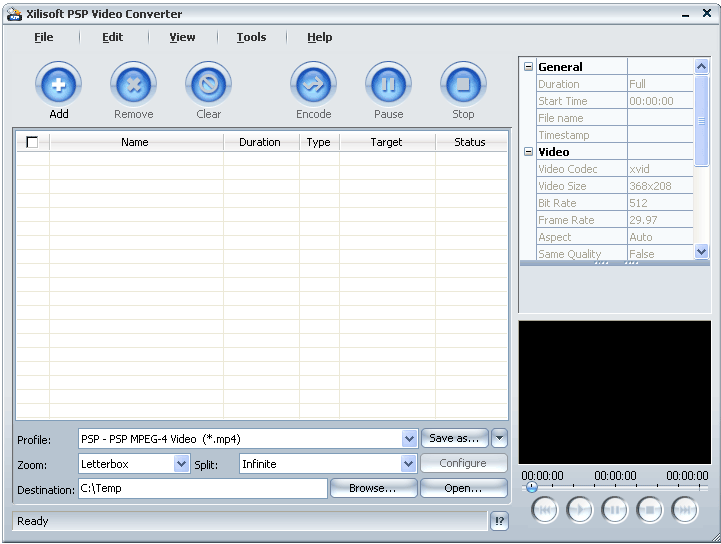Collapse the General properties section
This screenshot has width=721, height=544.
pyautogui.click(x=529, y=67)
